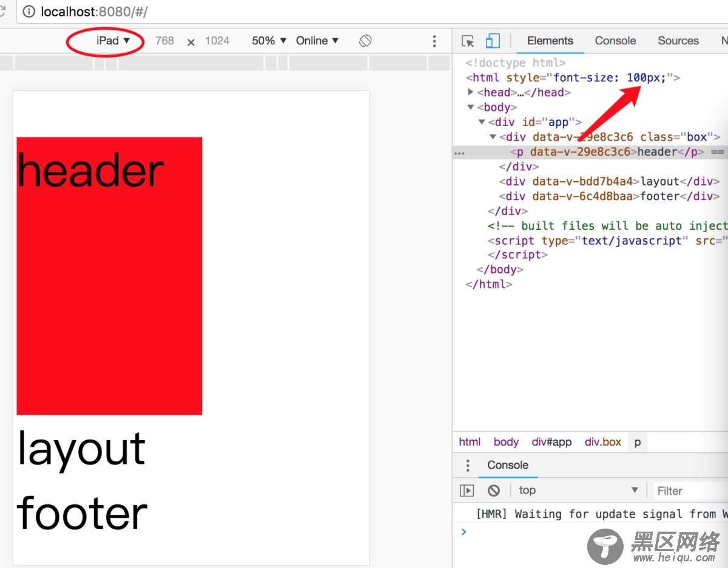This screenshot has height=568, width=728.
Task: Expand the head element node
Action: (471, 92)
